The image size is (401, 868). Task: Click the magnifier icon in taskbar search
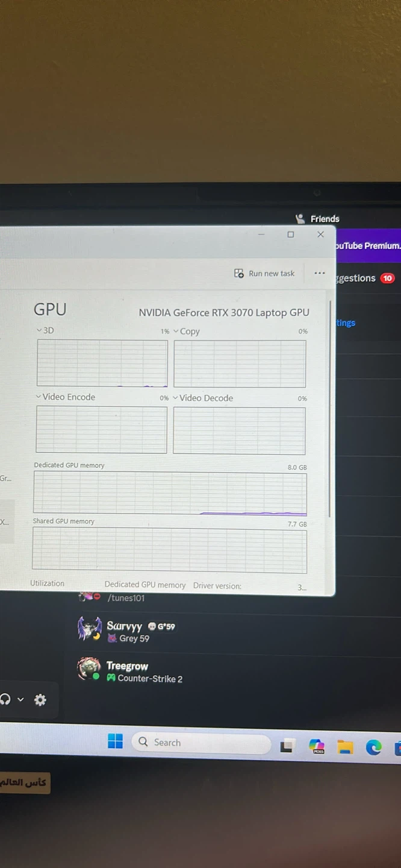(143, 741)
